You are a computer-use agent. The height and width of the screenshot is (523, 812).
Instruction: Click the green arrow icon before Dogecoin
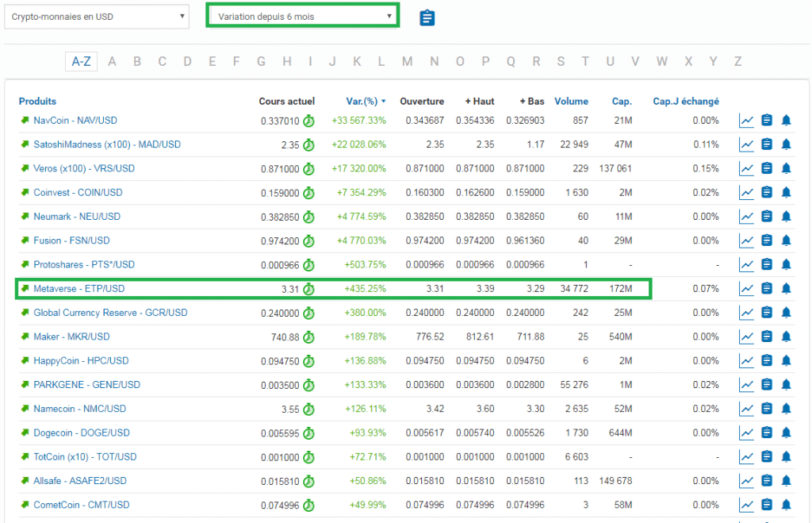(25, 433)
